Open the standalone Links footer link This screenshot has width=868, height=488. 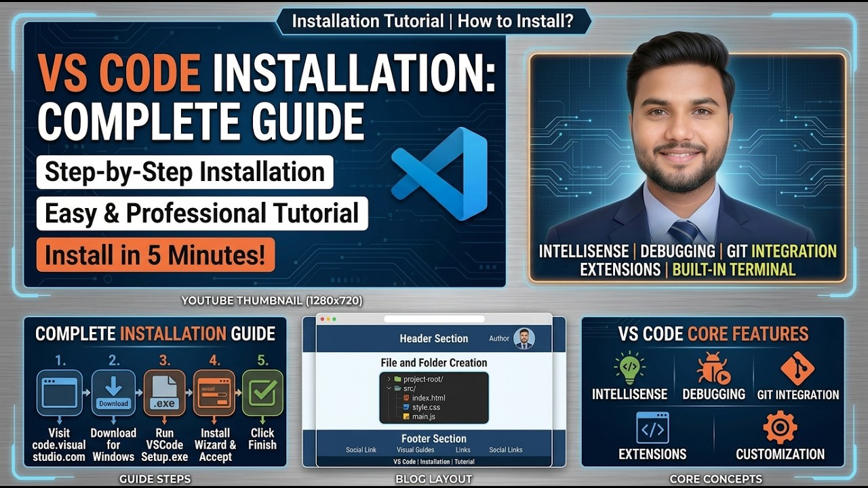tap(463, 449)
